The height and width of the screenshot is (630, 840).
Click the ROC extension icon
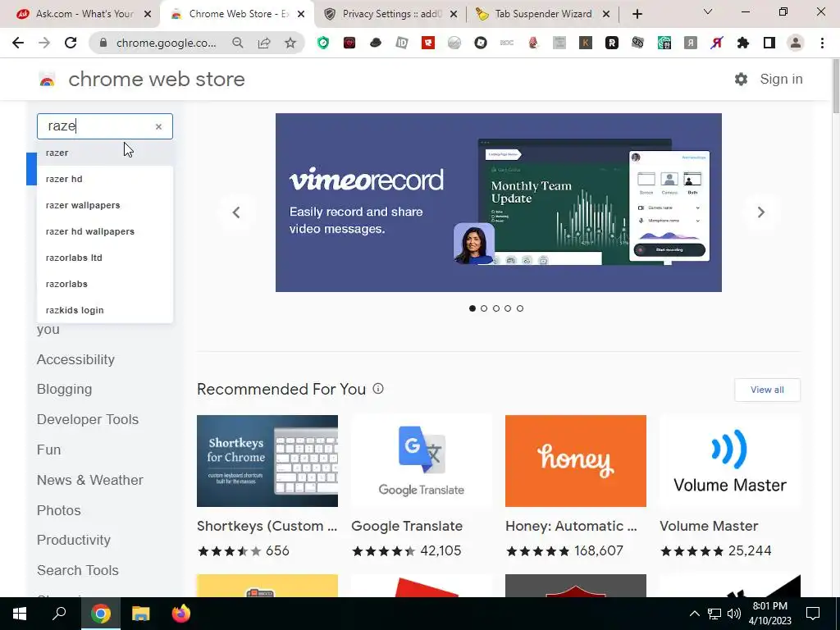pyautogui.click(x=507, y=43)
